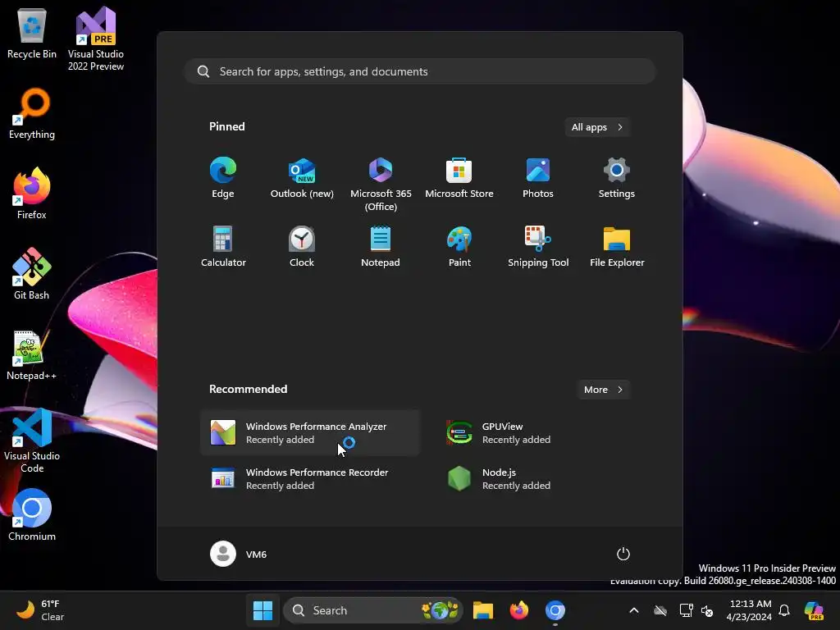Click the Start menu search field
This screenshot has height=630, width=840.
[x=420, y=72]
